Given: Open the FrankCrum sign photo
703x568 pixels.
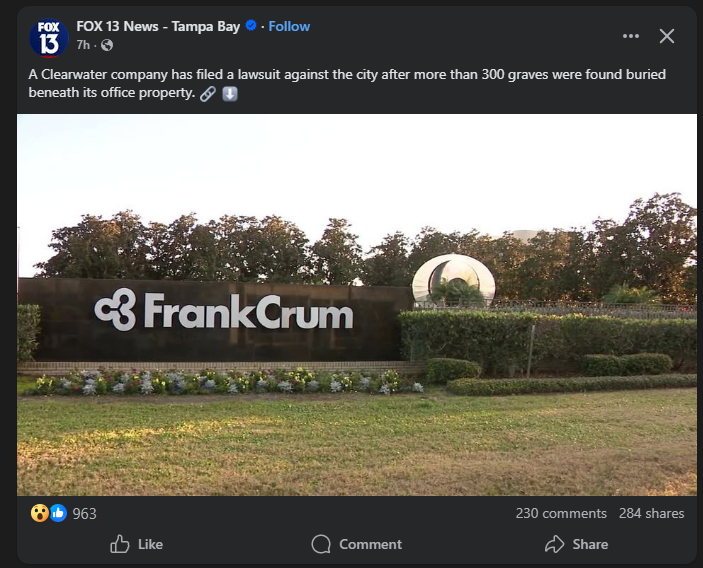Looking at the screenshot, I should pyautogui.click(x=357, y=305).
